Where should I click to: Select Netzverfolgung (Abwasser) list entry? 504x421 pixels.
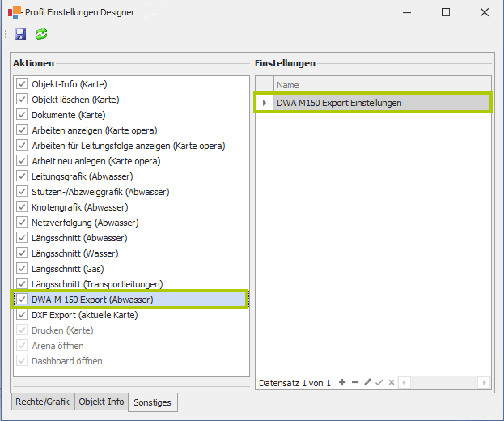tap(84, 223)
